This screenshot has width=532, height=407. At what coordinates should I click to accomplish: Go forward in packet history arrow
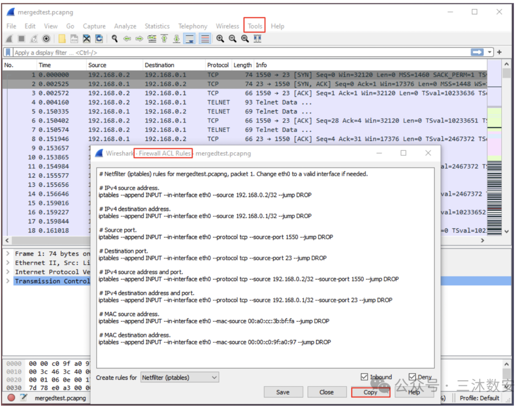139,39
